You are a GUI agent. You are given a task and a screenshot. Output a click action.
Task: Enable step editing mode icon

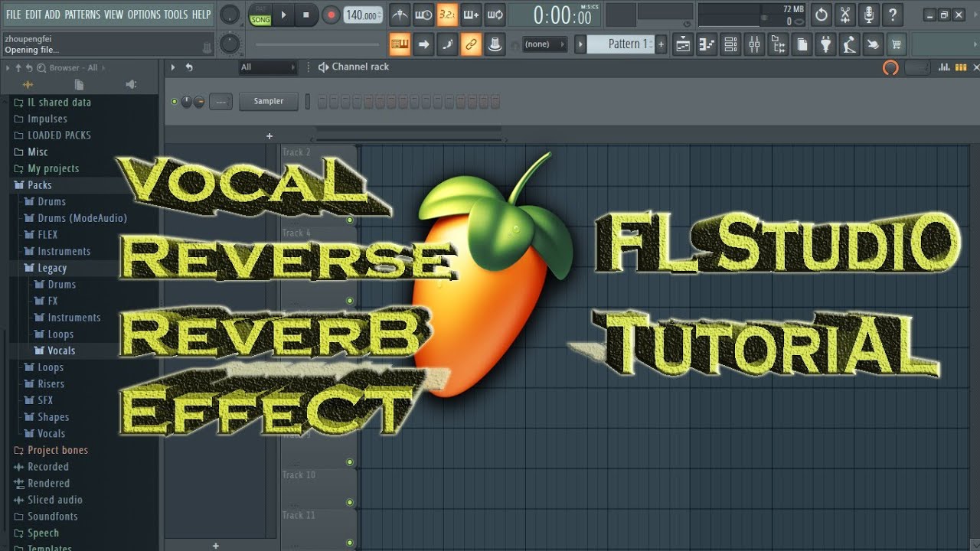point(447,44)
